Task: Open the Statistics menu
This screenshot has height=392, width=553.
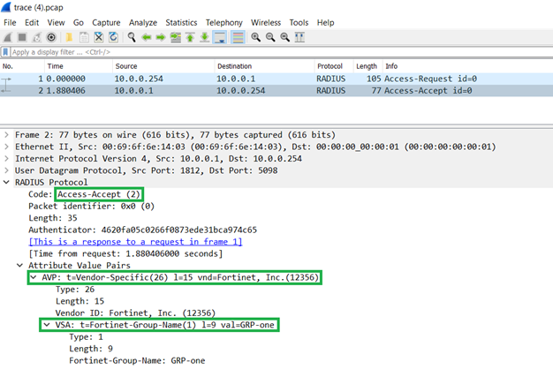Action: pyautogui.click(x=181, y=22)
